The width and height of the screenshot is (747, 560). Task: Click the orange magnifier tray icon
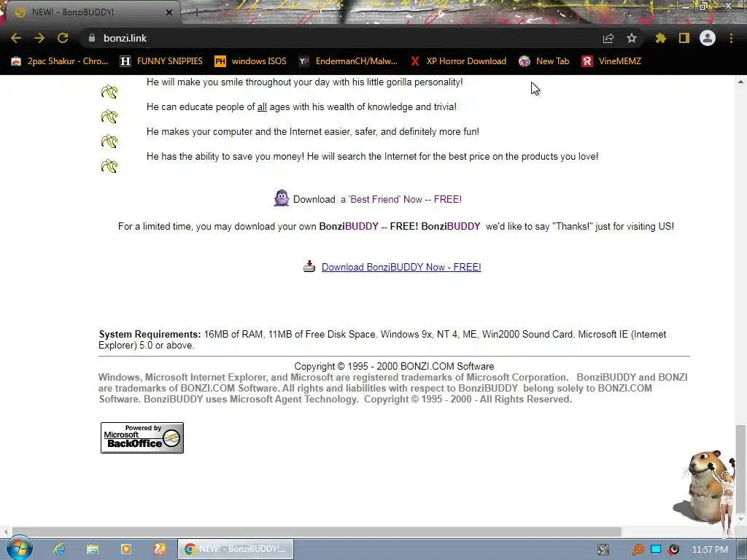click(638, 550)
